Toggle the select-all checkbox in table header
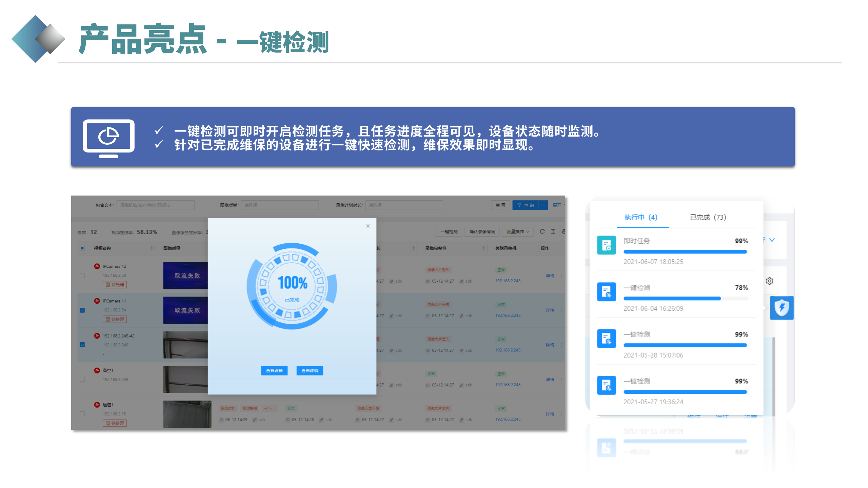The image size is (868, 488). [x=82, y=248]
